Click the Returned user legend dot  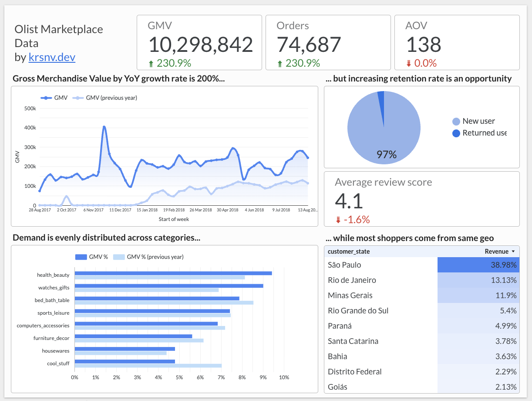click(457, 133)
